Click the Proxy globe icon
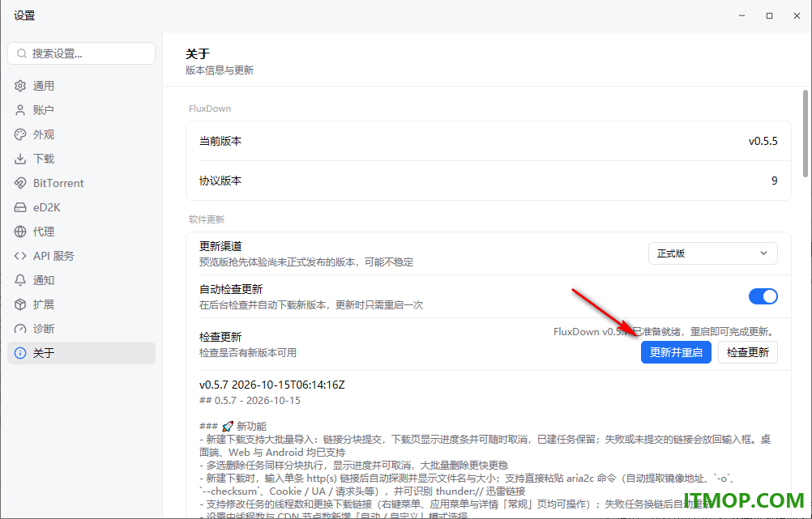The height and width of the screenshot is (519, 812). pyautogui.click(x=20, y=232)
